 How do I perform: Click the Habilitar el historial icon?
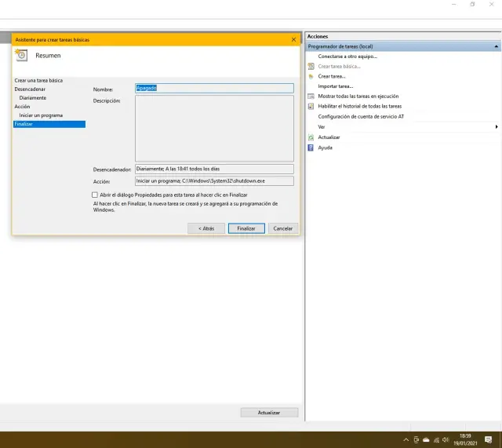tap(311, 106)
